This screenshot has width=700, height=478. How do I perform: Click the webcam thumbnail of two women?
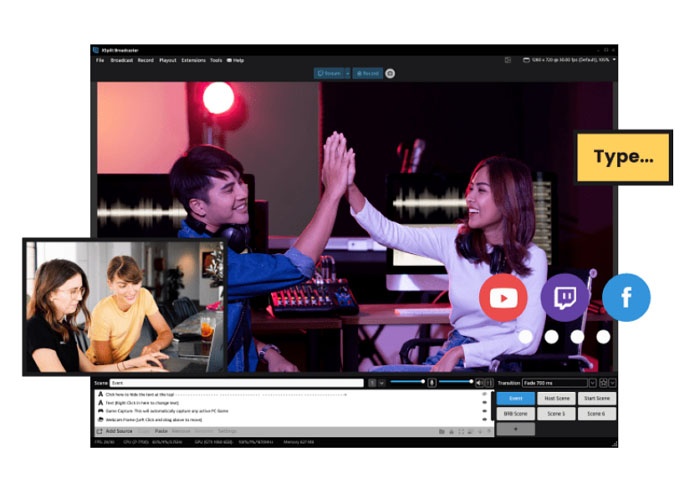[125, 307]
